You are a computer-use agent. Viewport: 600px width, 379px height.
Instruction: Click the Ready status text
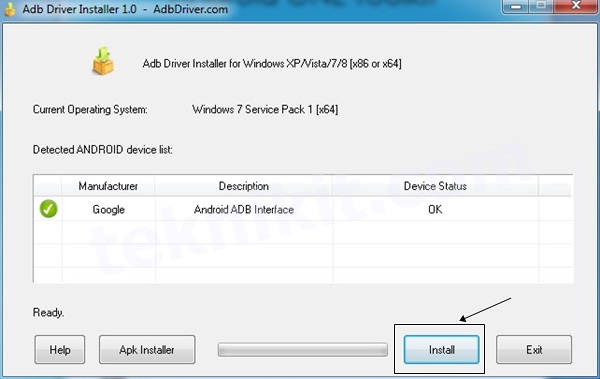point(48,312)
